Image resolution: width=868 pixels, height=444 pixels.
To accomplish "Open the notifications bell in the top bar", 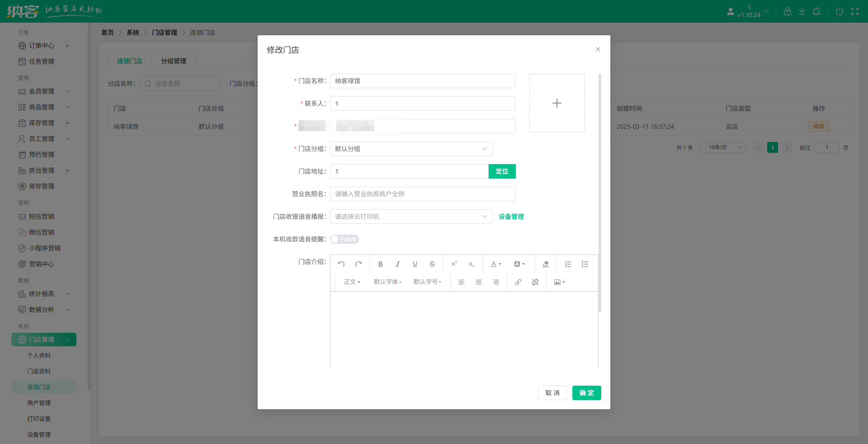I will coord(816,11).
